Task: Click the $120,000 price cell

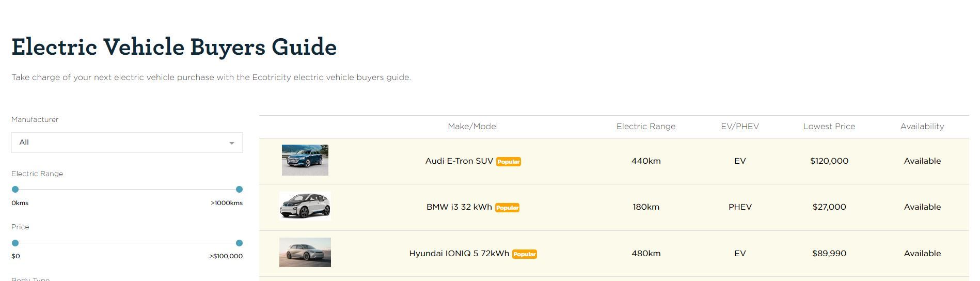Action: click(x=829, y=161)
